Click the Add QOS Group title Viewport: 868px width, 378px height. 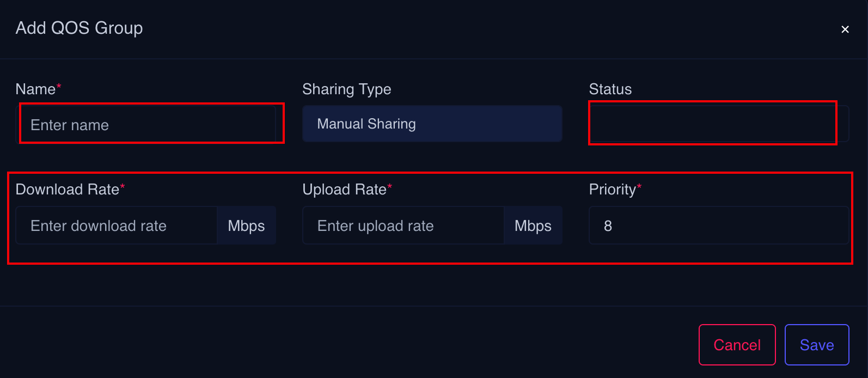[79, 28]
